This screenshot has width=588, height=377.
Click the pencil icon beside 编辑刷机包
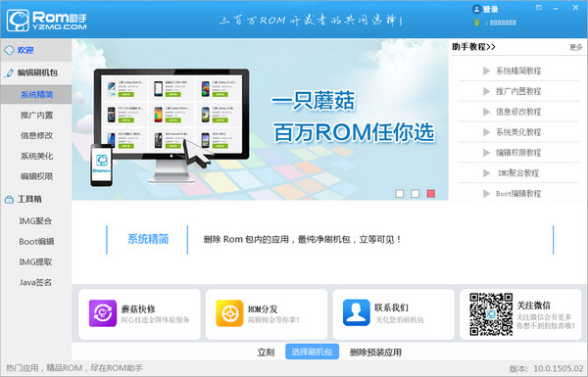[x=9, y=72]
